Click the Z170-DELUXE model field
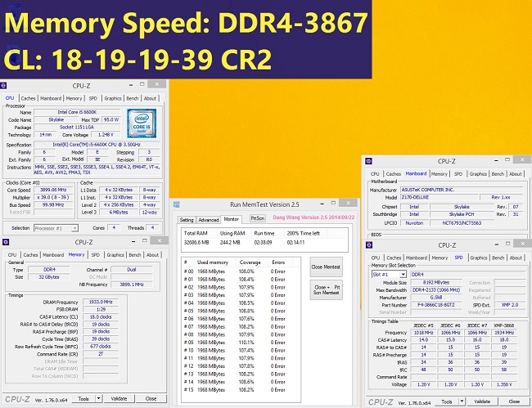Screen dimensions: 532x408 (x=440, y=197)
